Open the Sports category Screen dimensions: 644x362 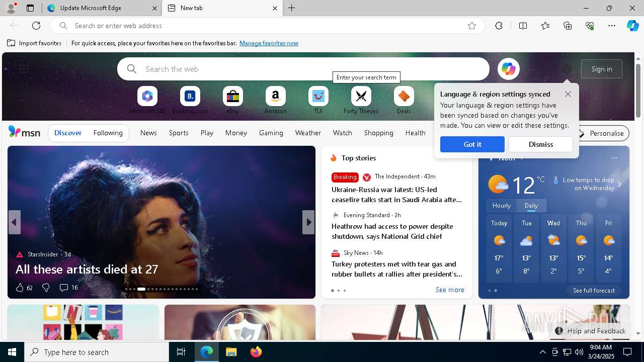tap(179, 133)
